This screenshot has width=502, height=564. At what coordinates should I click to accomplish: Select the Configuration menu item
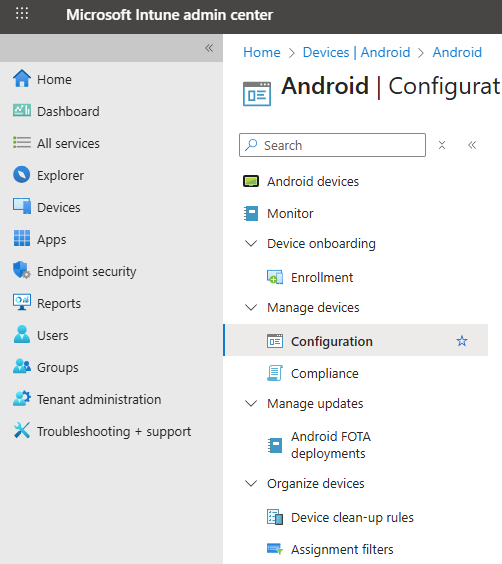[x=356, y=340]
